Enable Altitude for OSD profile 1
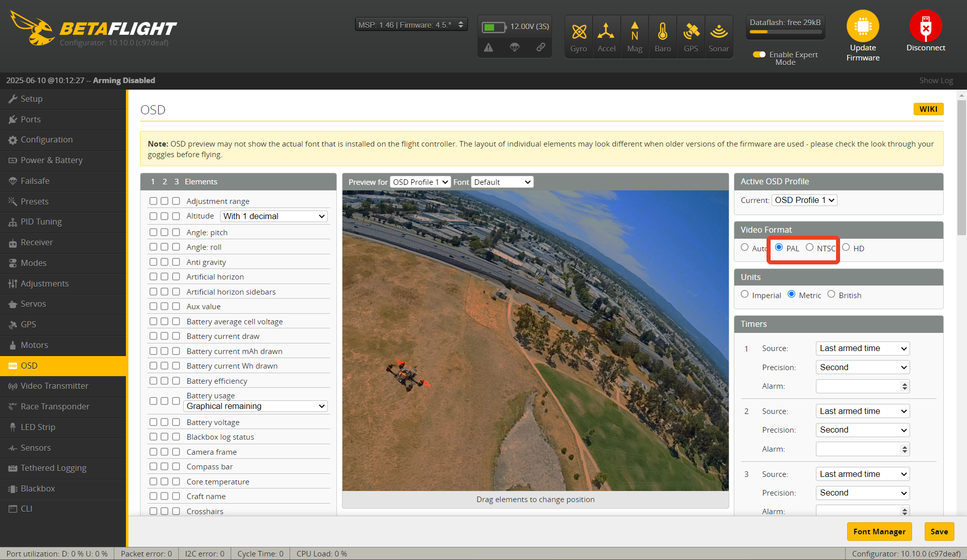This screenshot has height=560, width=967. pos(153,216)
